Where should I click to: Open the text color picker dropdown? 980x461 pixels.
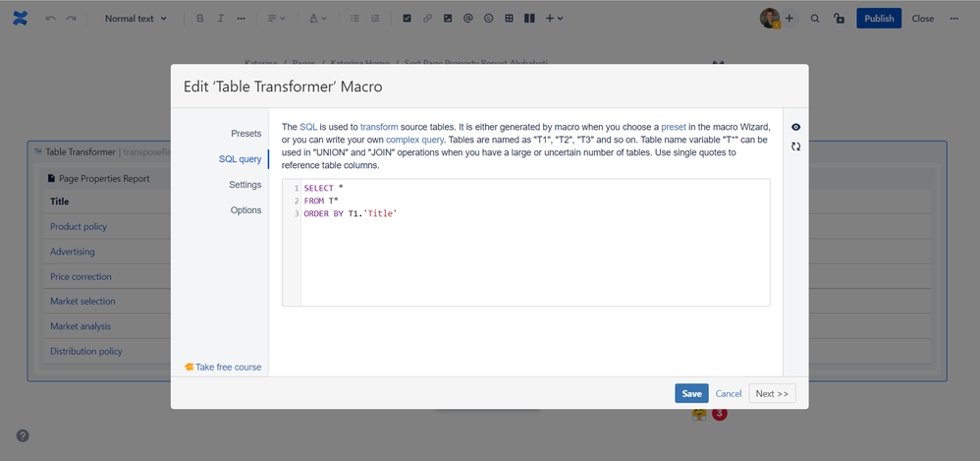click(318, 19)
